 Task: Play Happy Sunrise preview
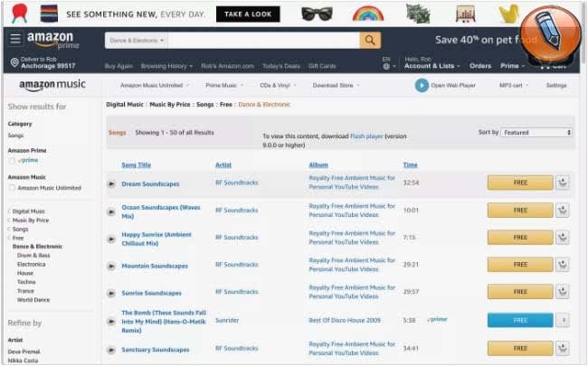(111, 239)
